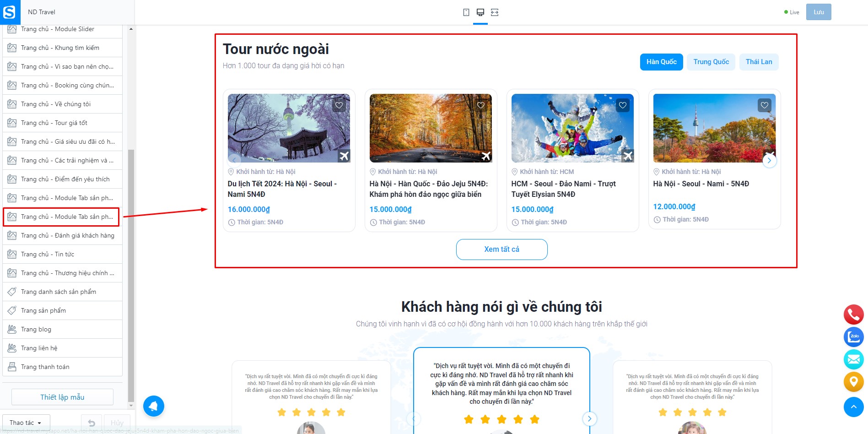The image size is (868, 434).
Task: Click tour title Du lịch Tết 2024
Action: 282,189
